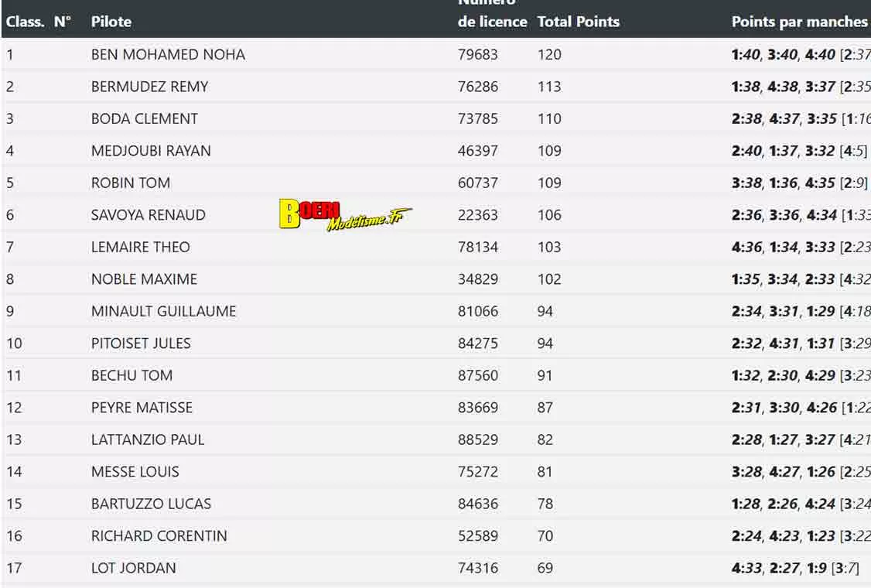Screen dimensions: 871x588
Task: Select pilot MINAULT GUILLAUME
Action: point(163,311)
